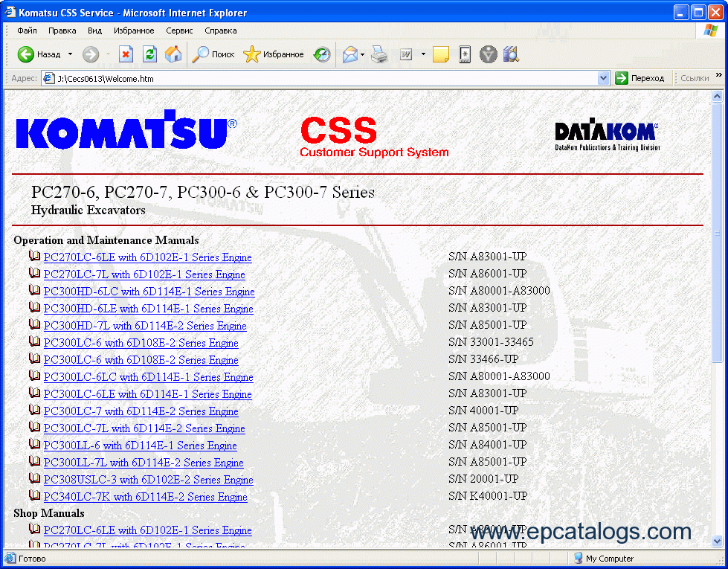
Task: Click the 'S/N 40001-UP' serial text
Action: [483, 411]
